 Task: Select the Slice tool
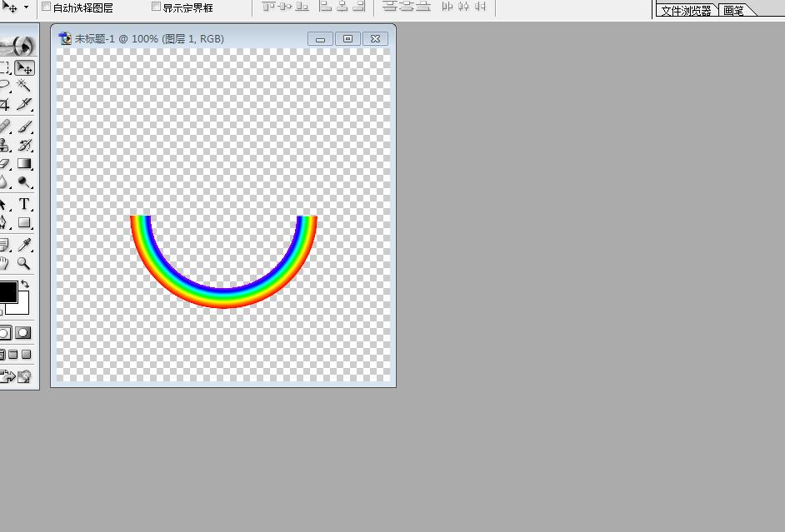[24, 104]
